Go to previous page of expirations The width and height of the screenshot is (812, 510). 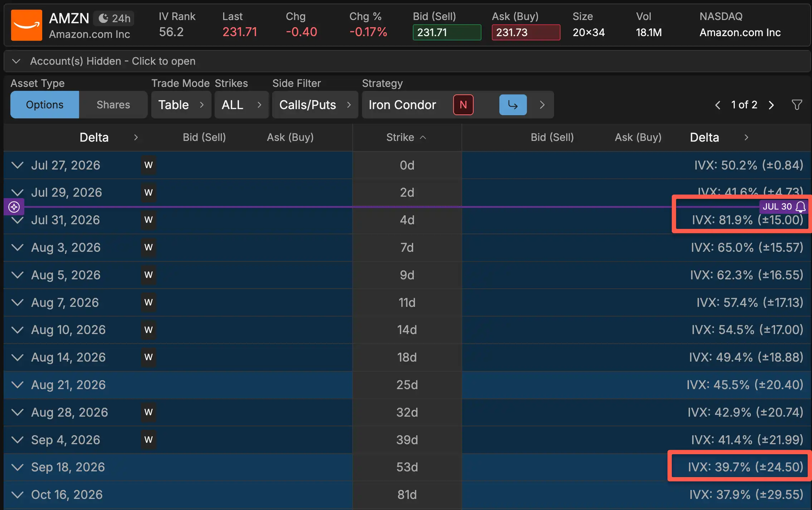point(718,105)
